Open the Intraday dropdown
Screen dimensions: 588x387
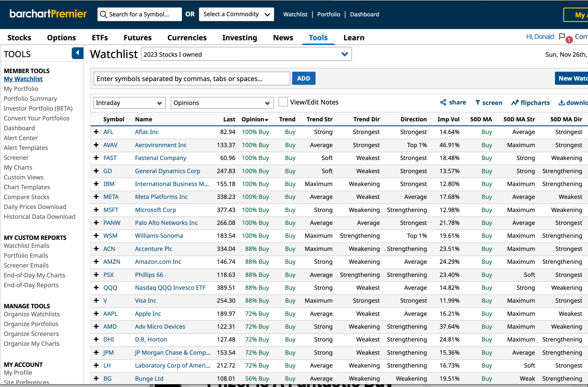[129, 103]
